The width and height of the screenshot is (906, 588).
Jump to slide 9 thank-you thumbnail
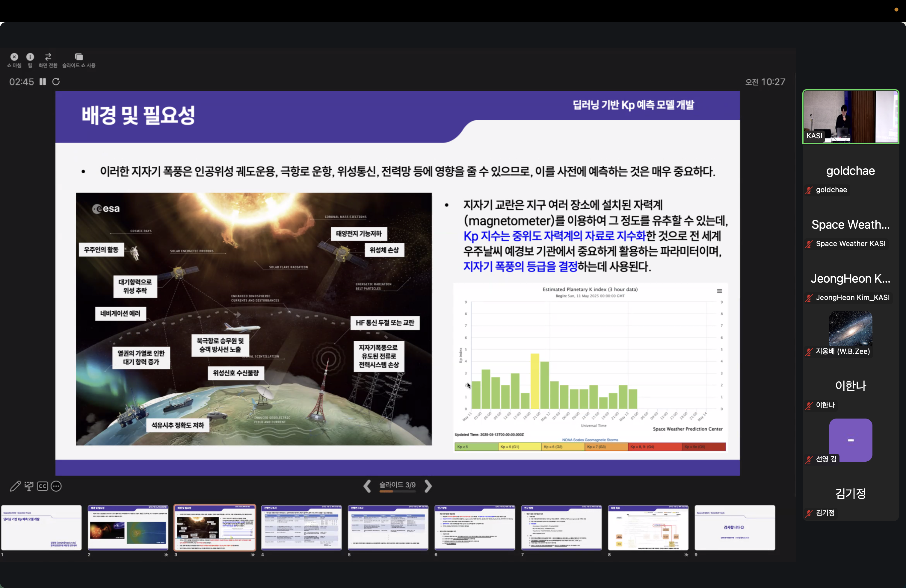(x=735, y=528)
